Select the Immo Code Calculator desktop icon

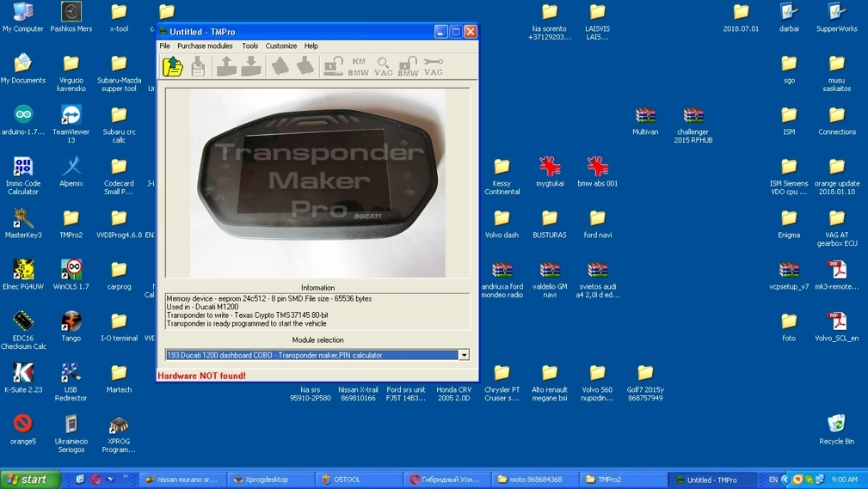[x=22, y=176]
